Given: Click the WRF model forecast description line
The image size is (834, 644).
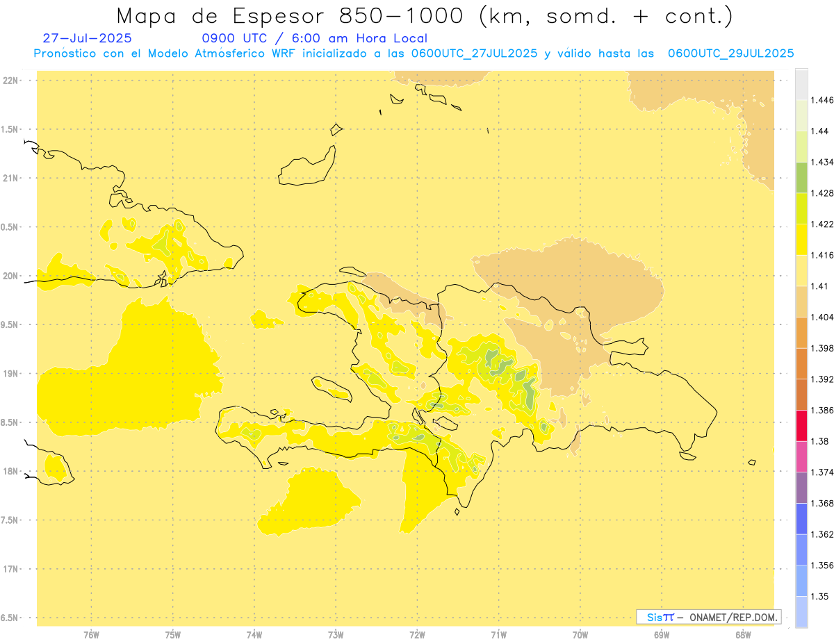Looking at the screenshot, I should coord(414,53).
